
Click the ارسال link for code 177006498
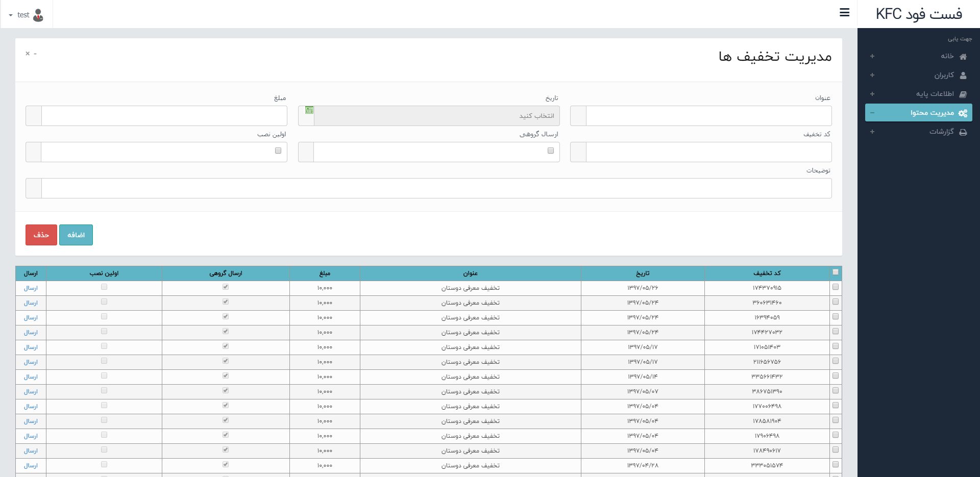tap(31, 407)
